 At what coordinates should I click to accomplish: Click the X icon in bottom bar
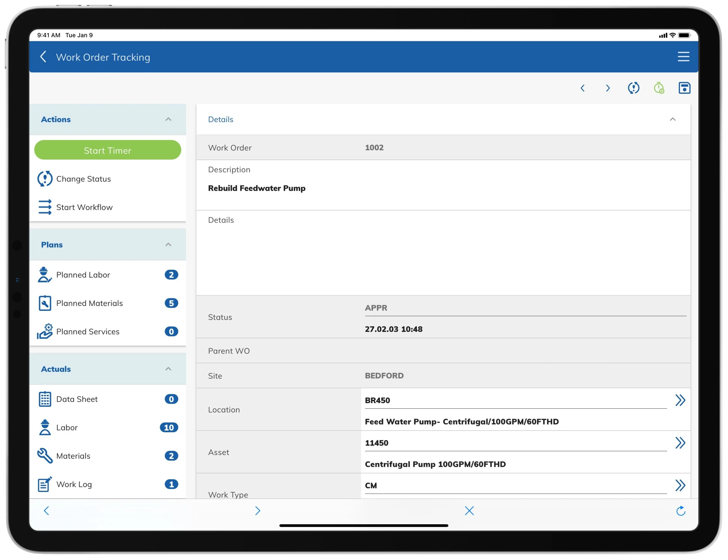pyautogui.click(x=469, y=511)
